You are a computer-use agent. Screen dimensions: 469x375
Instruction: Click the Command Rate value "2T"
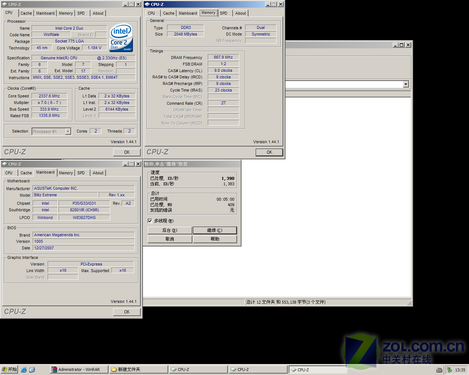click(223, 103)
